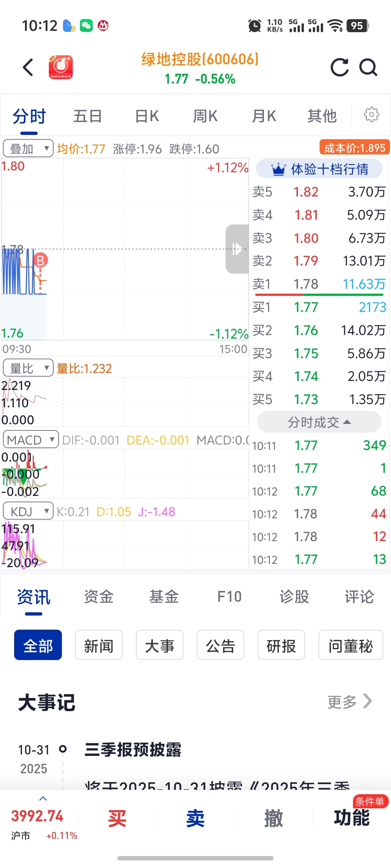The image size is (391, 868).
Task: Select F10 tab
Action: coord(229,597)
